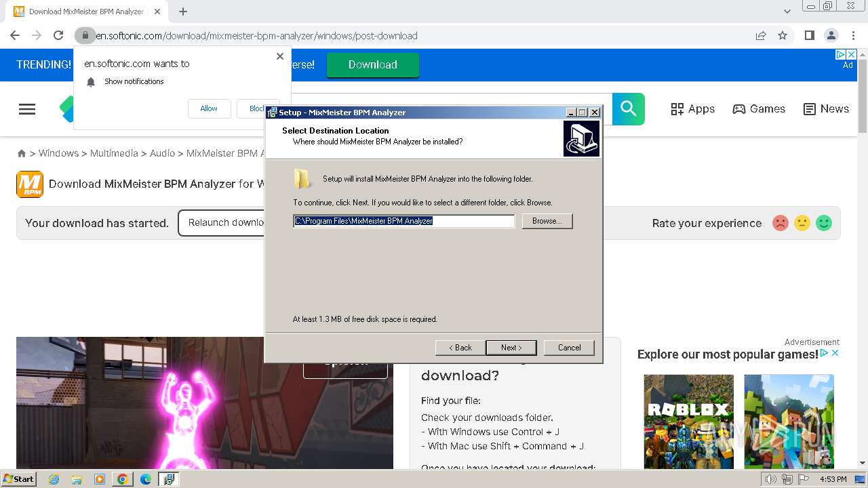Click the installation path input field
The height and width of the screenshot is (488, 868).
pos(404,221)
